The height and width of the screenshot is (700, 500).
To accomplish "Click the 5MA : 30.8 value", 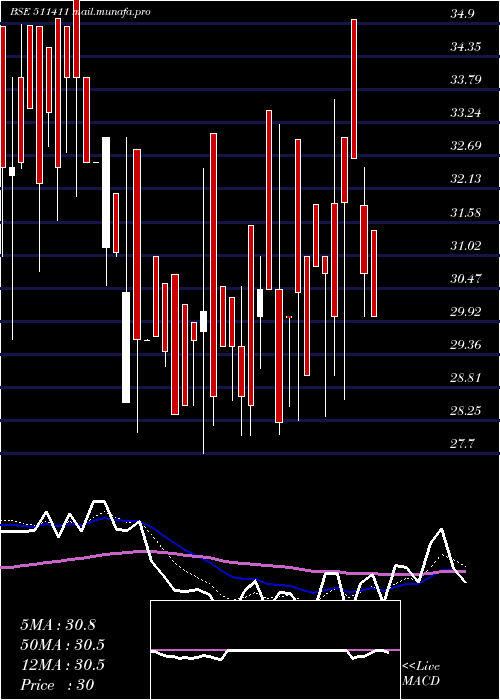I will (58, 625).
